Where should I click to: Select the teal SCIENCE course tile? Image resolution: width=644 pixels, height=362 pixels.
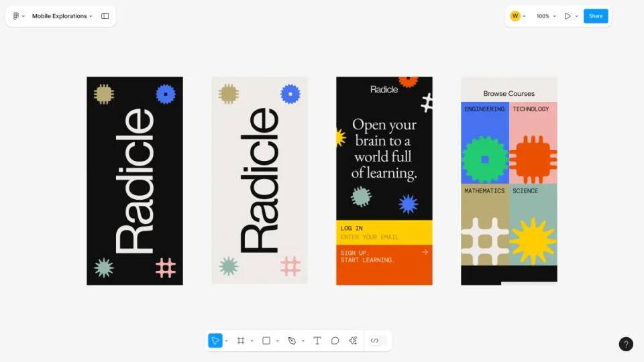click(533, 224)
